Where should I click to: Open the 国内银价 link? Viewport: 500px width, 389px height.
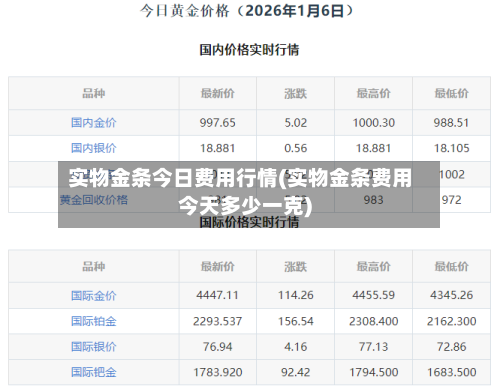tap(94, 148)
